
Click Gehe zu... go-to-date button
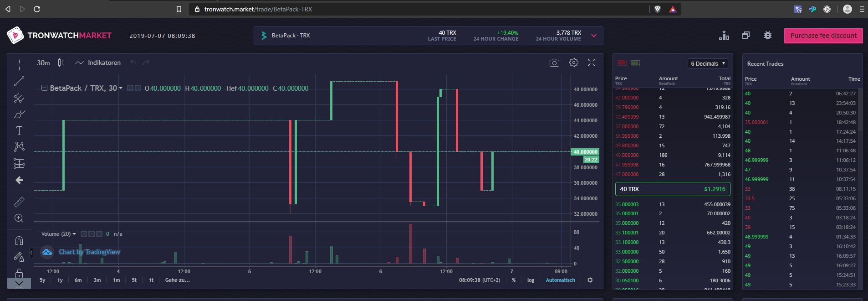(x=178, y=280)
